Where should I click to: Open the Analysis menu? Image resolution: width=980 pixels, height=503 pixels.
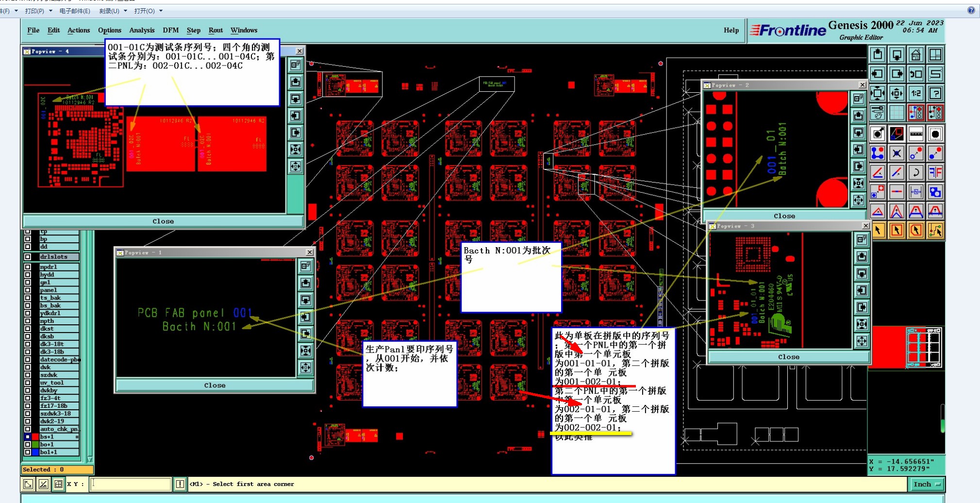tap(142, 30)
